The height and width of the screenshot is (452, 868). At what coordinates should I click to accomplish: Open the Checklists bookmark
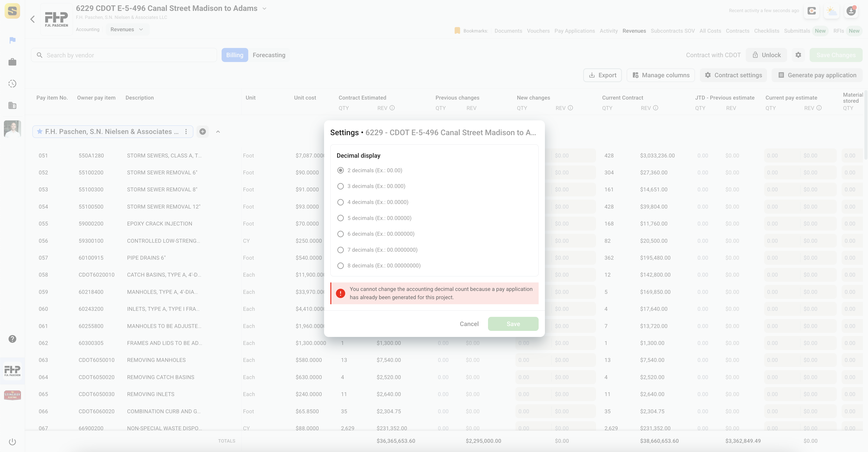(x=767, y=31)
